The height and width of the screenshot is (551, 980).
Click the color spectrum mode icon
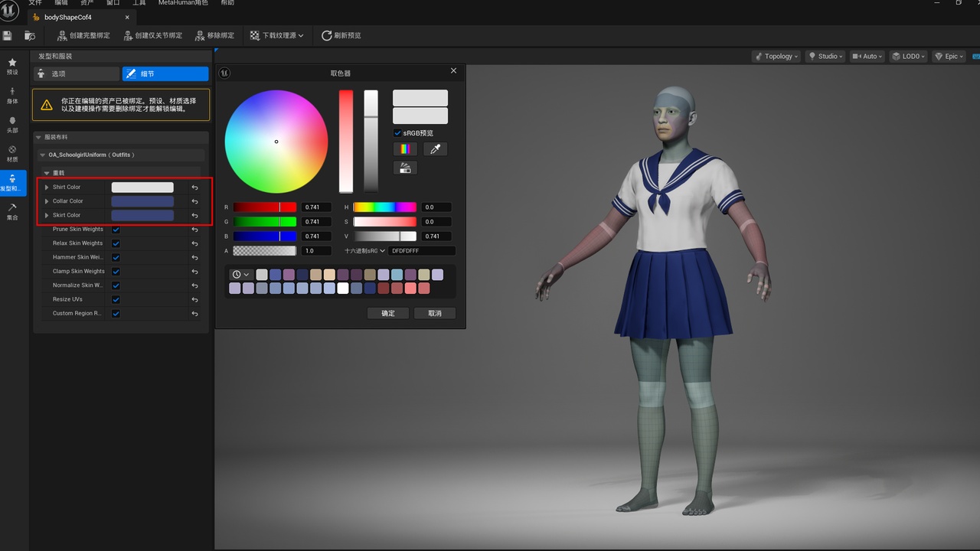[x=405, y=149]
